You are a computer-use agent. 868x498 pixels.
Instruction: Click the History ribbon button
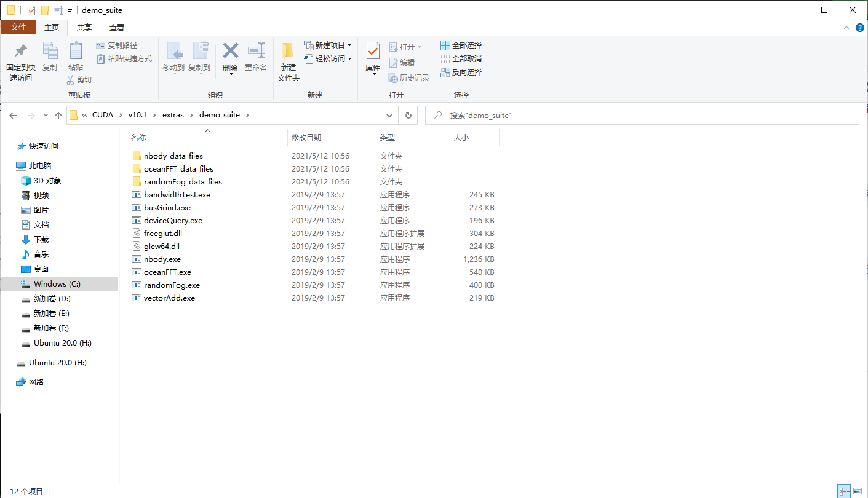[x=409, y=78]
